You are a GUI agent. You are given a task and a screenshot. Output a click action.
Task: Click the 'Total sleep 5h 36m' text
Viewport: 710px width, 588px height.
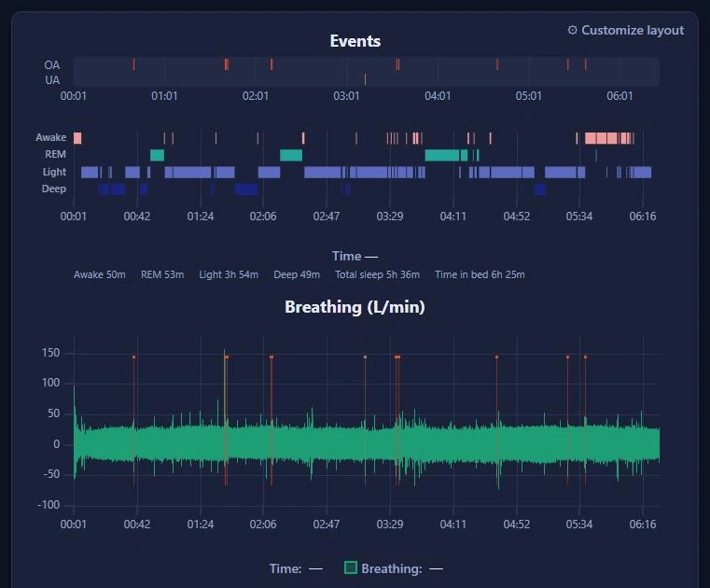click(377, 274)
